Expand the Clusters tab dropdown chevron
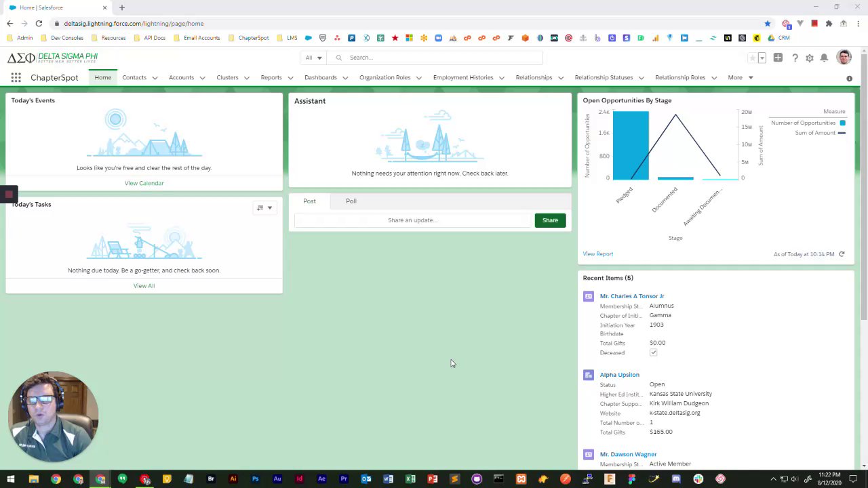 click(x=246, y=78)
